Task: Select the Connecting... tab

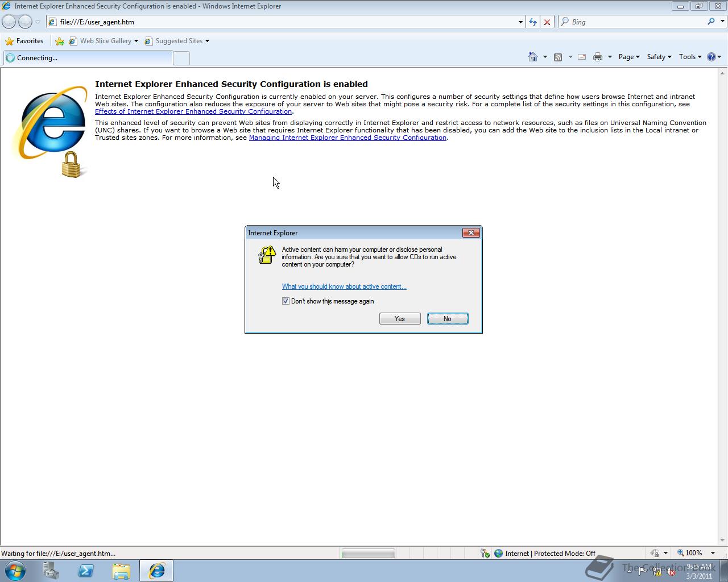Action: (x=88, y=58)
